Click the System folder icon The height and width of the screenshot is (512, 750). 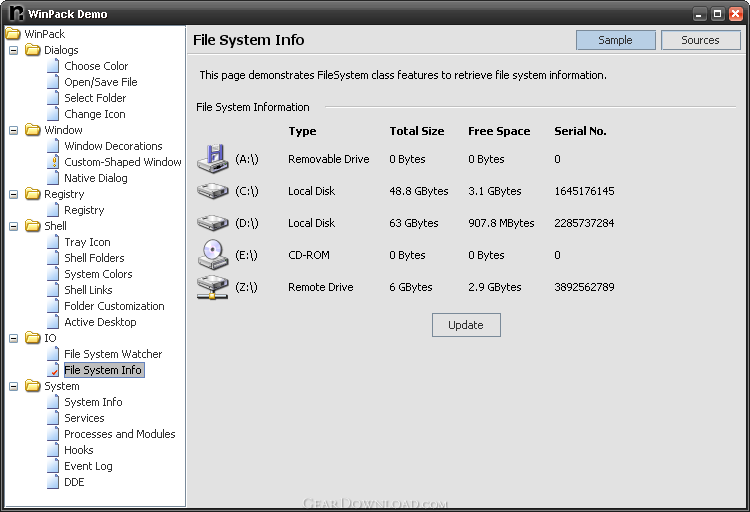coord(33,386)
